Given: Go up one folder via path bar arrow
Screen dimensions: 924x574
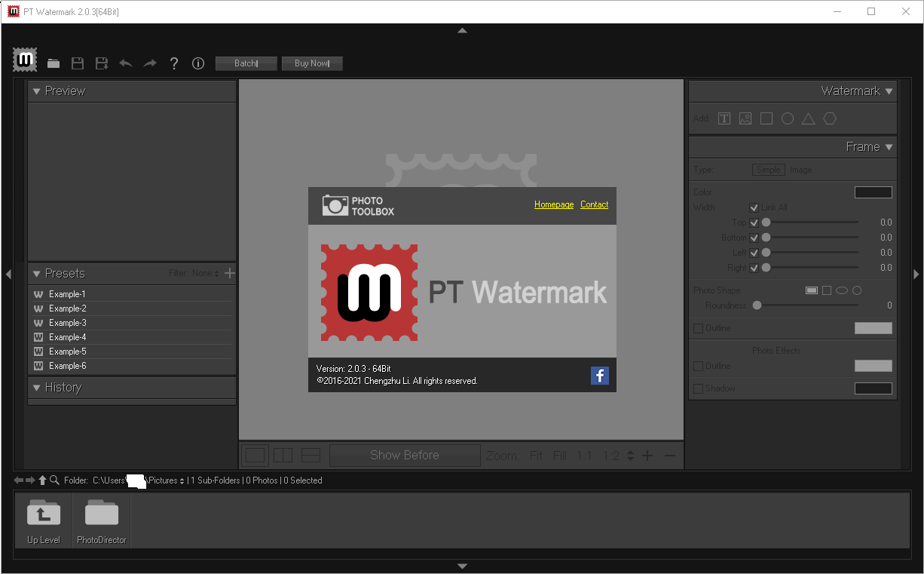Looking at the screenshot, I should click(x=42, y=480).
